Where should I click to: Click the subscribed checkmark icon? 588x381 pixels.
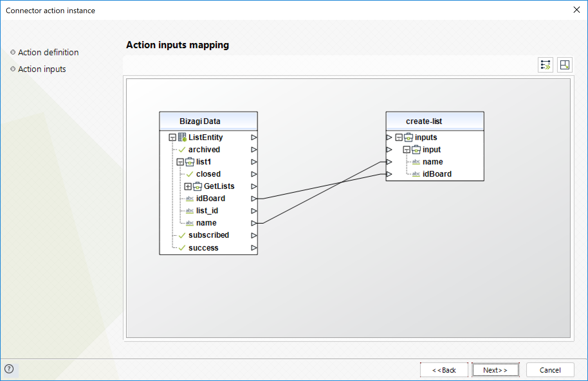tap(182, 235)
